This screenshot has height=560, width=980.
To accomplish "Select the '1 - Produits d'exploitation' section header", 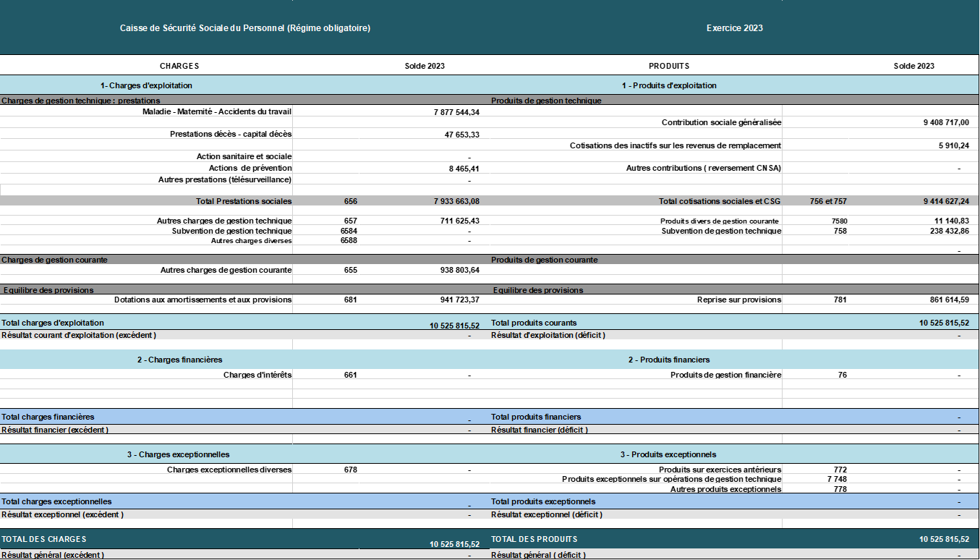I will point(669,85).
